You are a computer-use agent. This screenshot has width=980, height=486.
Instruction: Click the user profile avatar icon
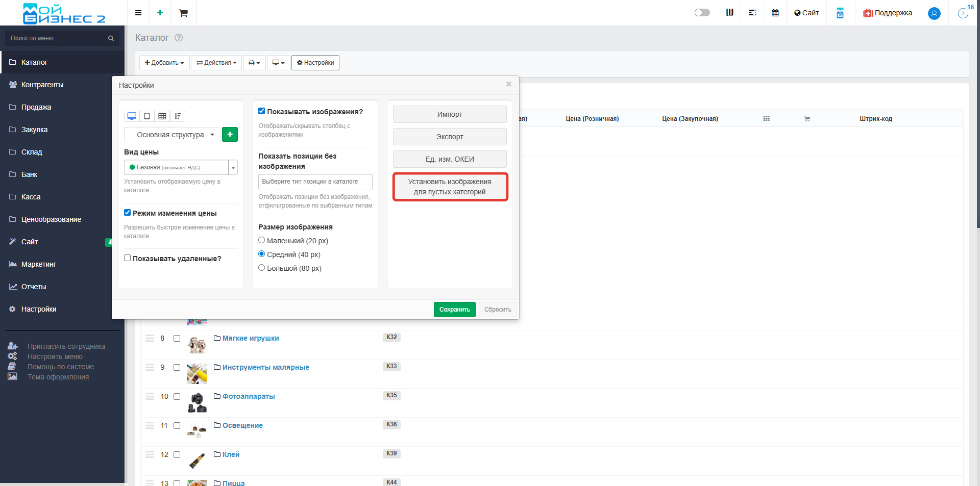(x=934, y=13)
